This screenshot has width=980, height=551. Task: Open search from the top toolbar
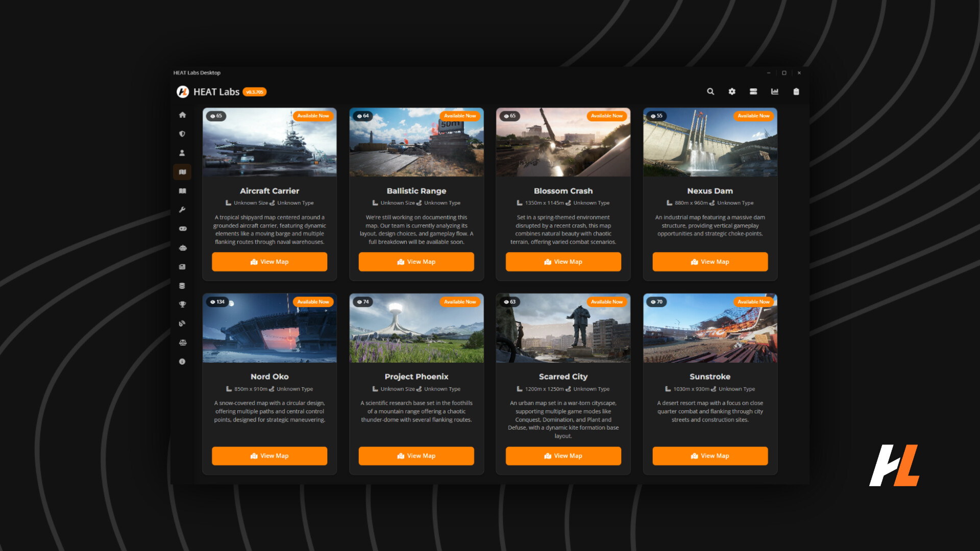click(x=710, y=92)
